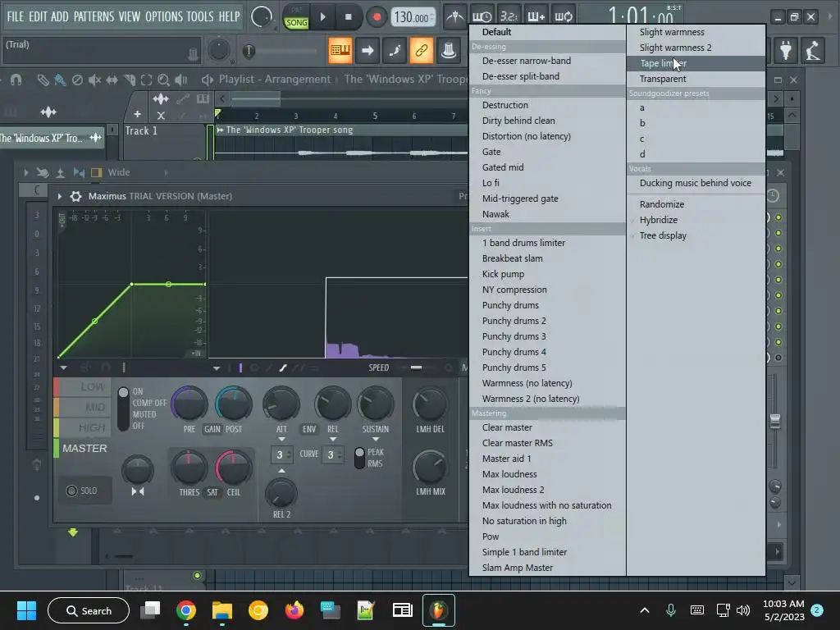Click the stamp tool toolbar icon

point(449,50)
